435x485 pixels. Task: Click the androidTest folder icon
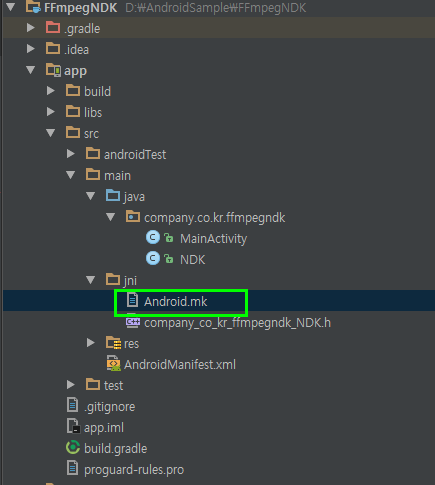93,153
